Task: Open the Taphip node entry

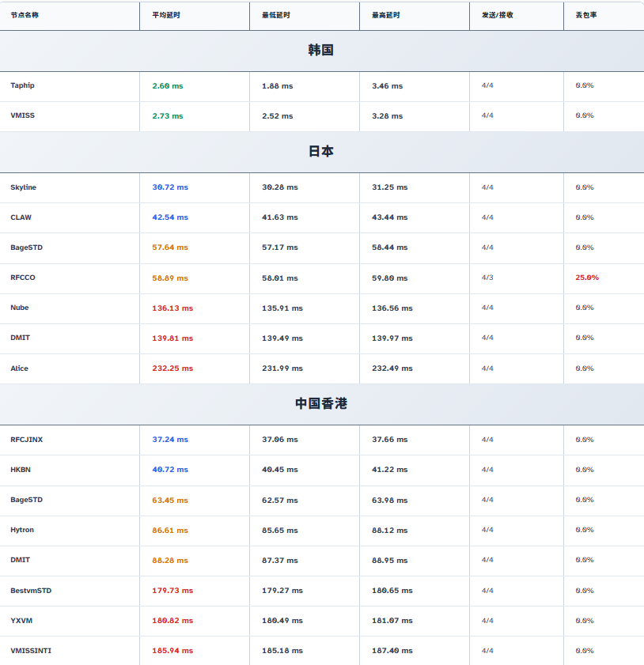Action: 22,85
